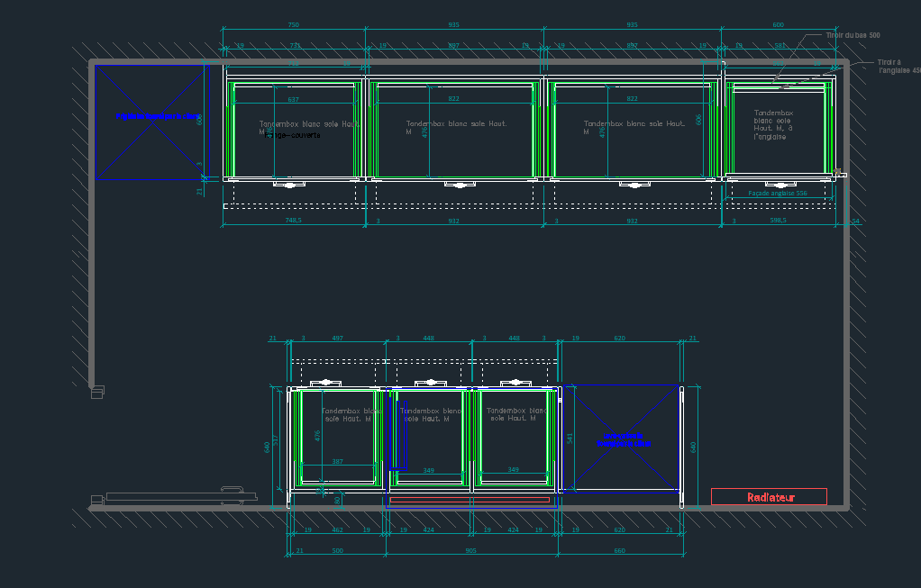Image resolution: width=921 pixels, height=588 pixels.
Task: Select the 'Tiroir du bas 500' annotation
Action: [853, 35]
